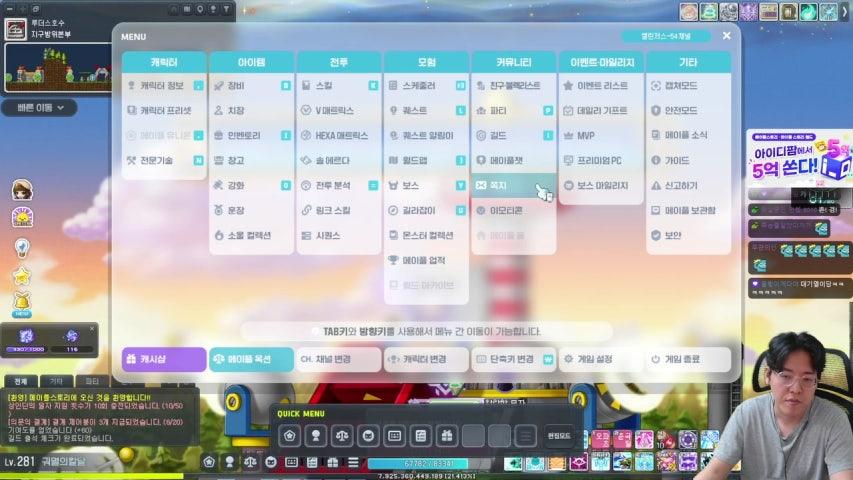Click the 메이플 업적 trophy icon
The width and height of the screenshot is (853, 480).
[393, 261]
